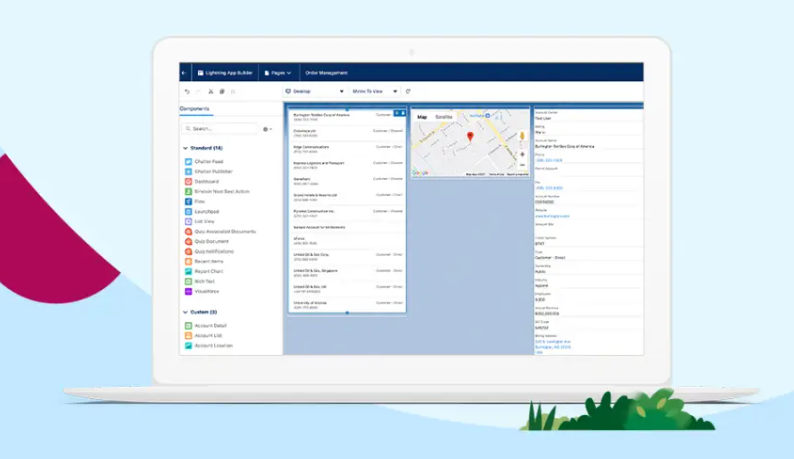This screenshot has height=459, width=794.
Task: Select the United Oil & Gas, UK row
Action: [x=347, y=289]
